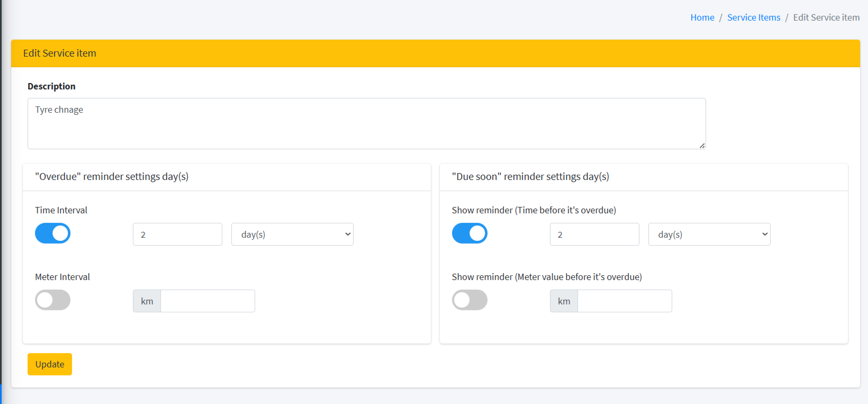Viewport: 868px width, 404px height.
Task: Turn off Due soon time reminder toggle
Action: (469, 234)
